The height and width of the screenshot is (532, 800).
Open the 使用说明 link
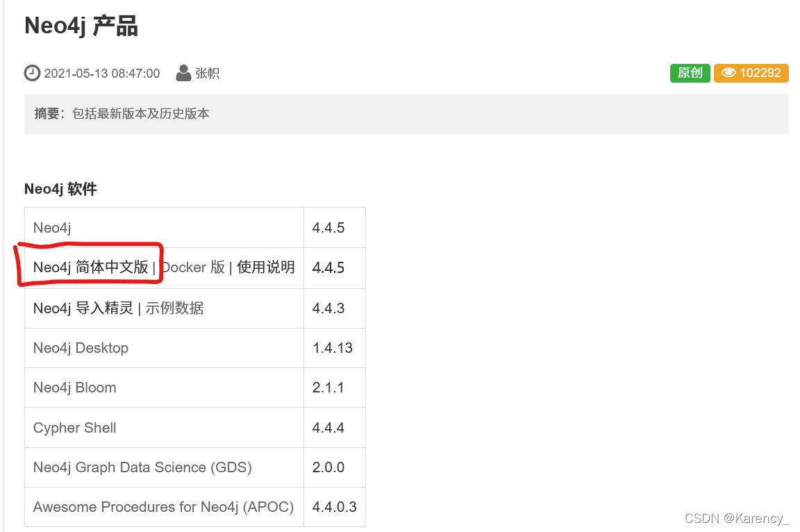click(x=266, y=267)
